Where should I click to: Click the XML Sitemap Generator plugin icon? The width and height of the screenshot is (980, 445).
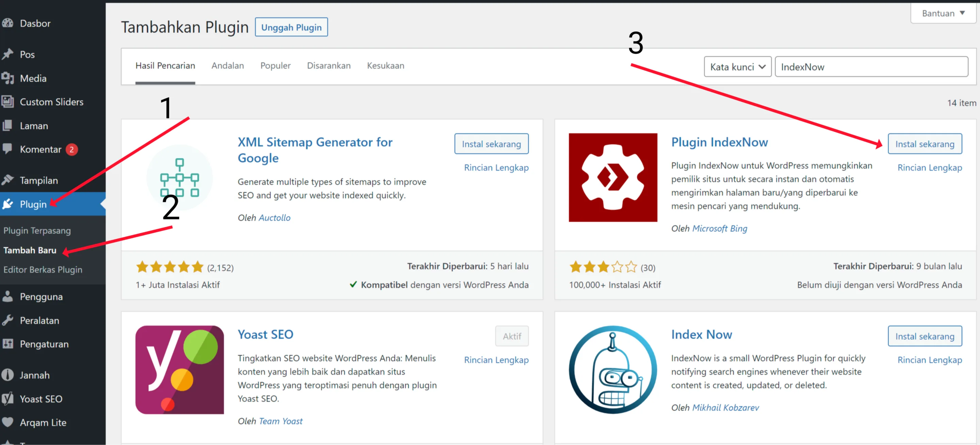(x=180, y=177)
